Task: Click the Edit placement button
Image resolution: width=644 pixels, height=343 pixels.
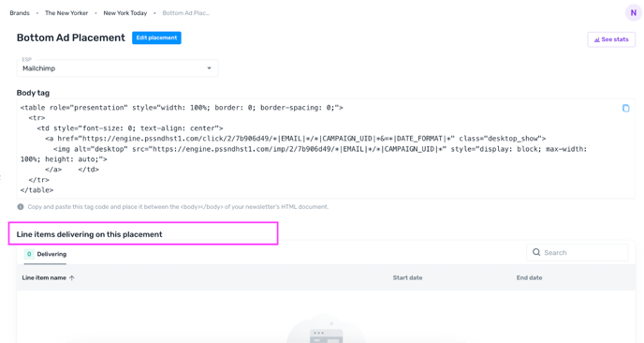Action: (156, 37)
